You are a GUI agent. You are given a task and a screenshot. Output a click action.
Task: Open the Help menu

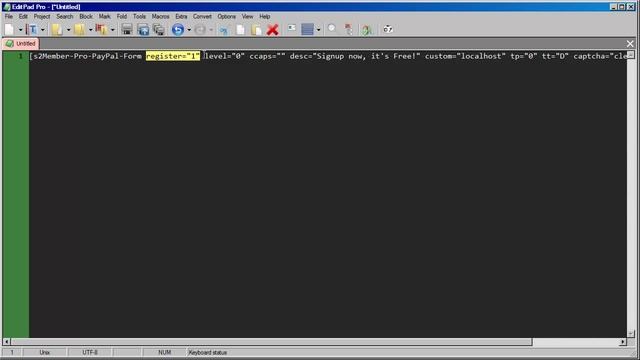(264, 17)
